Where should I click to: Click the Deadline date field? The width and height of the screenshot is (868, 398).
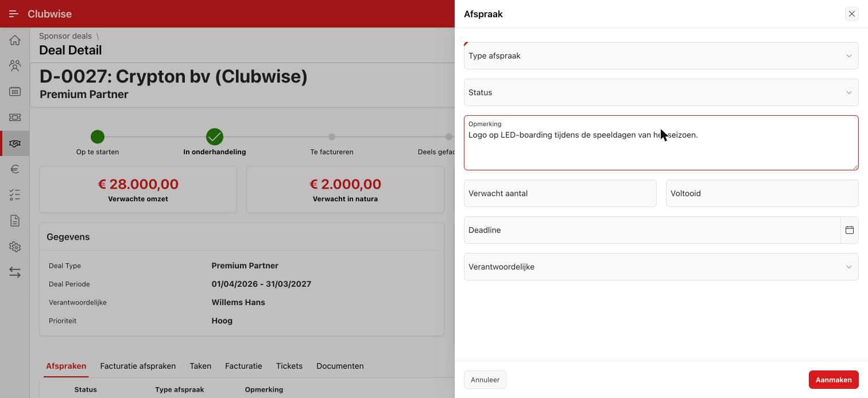tap(652, 230)
